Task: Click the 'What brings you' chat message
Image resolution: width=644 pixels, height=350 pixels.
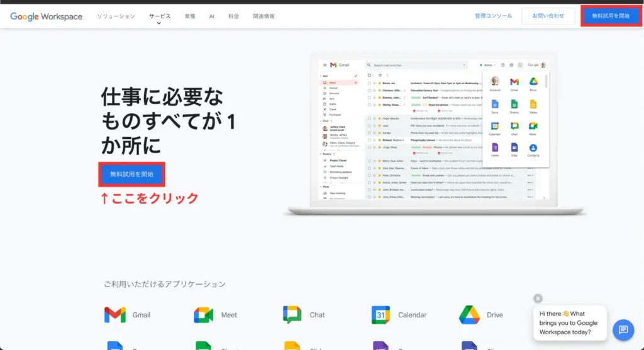Action: pos(569,323)
